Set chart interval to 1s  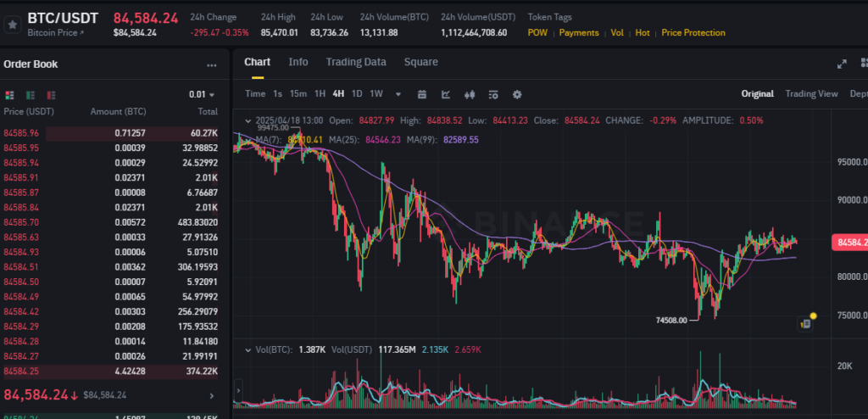(277, 93)
